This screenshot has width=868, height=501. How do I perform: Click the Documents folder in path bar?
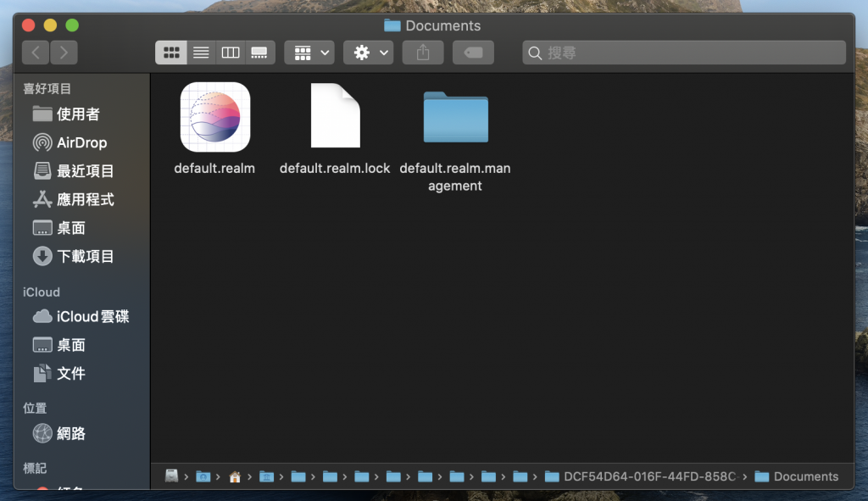(x=797, y=476)
